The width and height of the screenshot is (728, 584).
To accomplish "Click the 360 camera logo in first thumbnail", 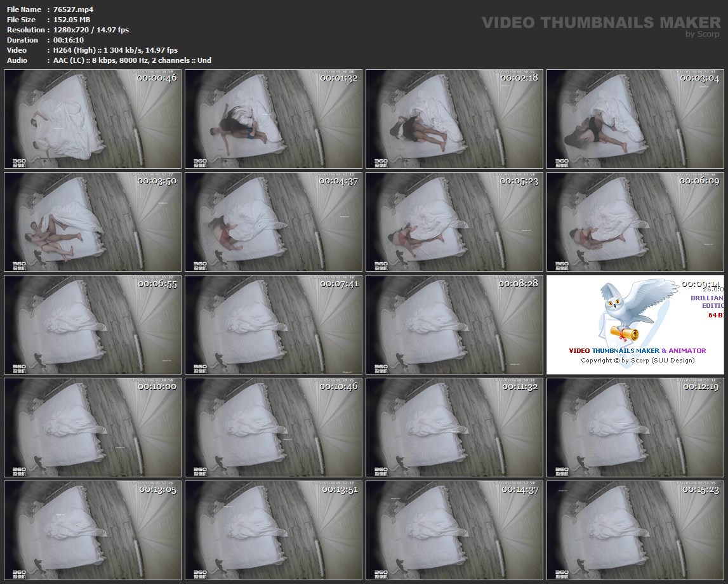I will click(19, 162).
